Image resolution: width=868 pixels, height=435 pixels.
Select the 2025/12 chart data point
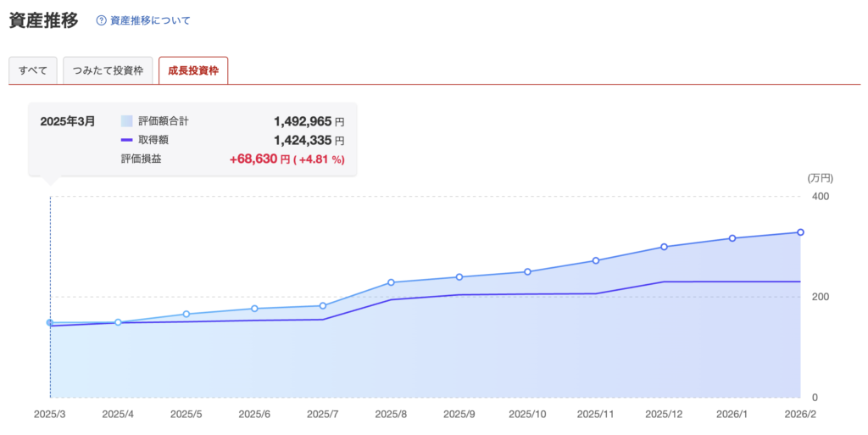(x=664, y=247)
